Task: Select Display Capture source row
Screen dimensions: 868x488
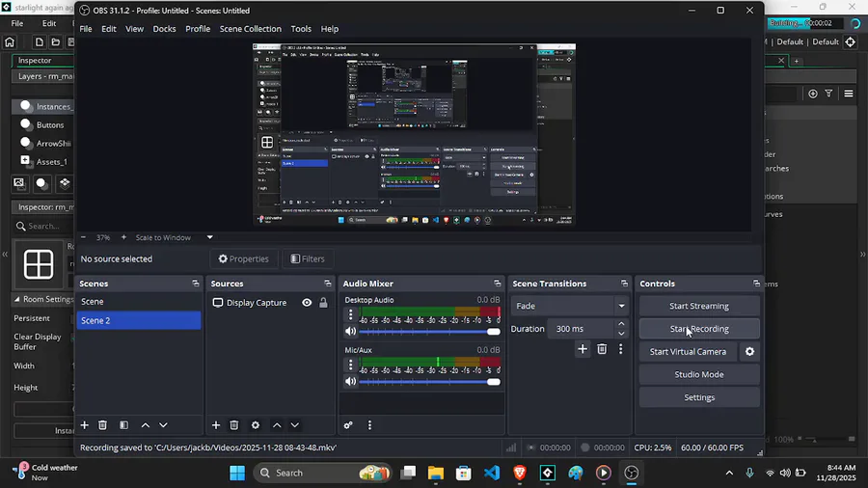Action: pyautogui.click(x=271, y=303)
